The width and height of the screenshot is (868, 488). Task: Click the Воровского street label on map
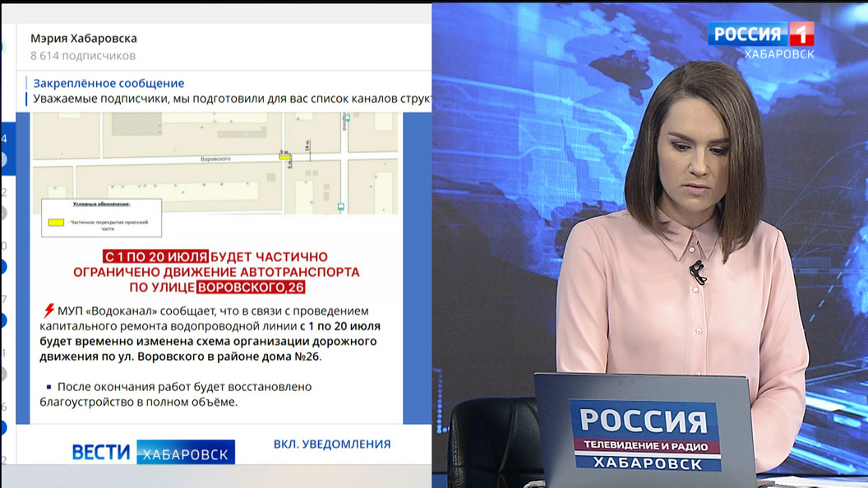[x=215, y=159]
